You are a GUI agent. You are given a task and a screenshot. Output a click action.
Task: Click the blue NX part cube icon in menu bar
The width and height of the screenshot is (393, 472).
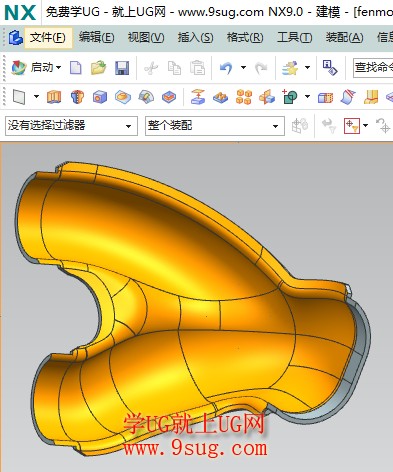pyautogui.click(x=15, y=37)
